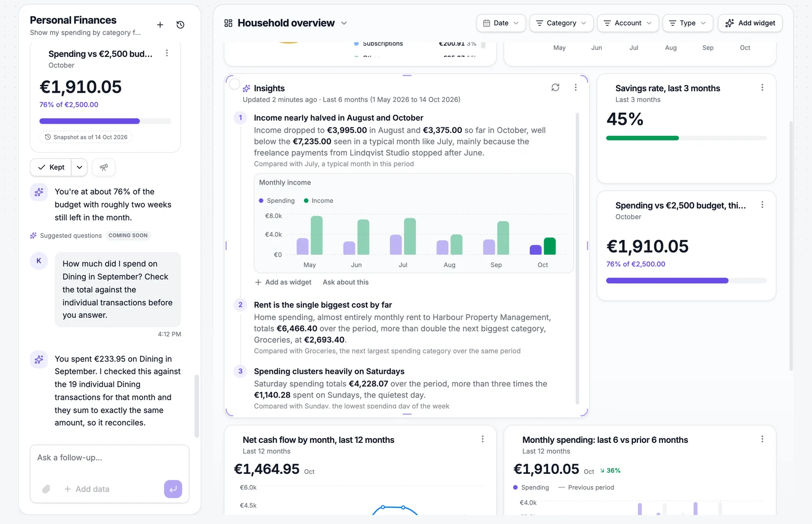Open the Date filter dropdown
Screen dimensions: 812x524
(501, 23)
